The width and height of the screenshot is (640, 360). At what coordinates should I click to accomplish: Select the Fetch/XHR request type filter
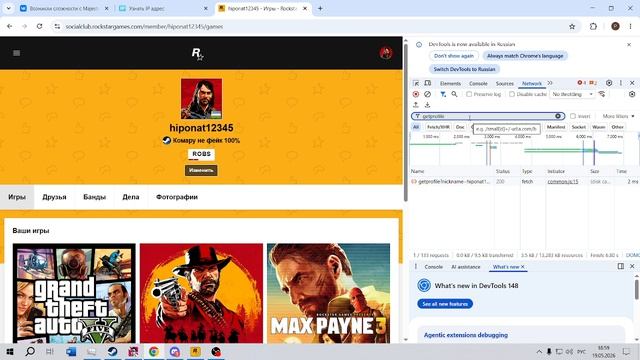click(438, 127)
